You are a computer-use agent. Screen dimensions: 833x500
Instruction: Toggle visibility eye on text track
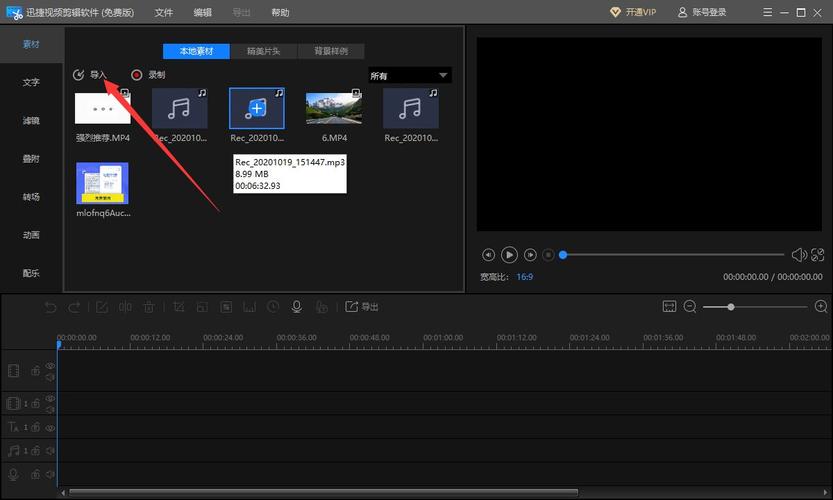[x=50, y=427]
